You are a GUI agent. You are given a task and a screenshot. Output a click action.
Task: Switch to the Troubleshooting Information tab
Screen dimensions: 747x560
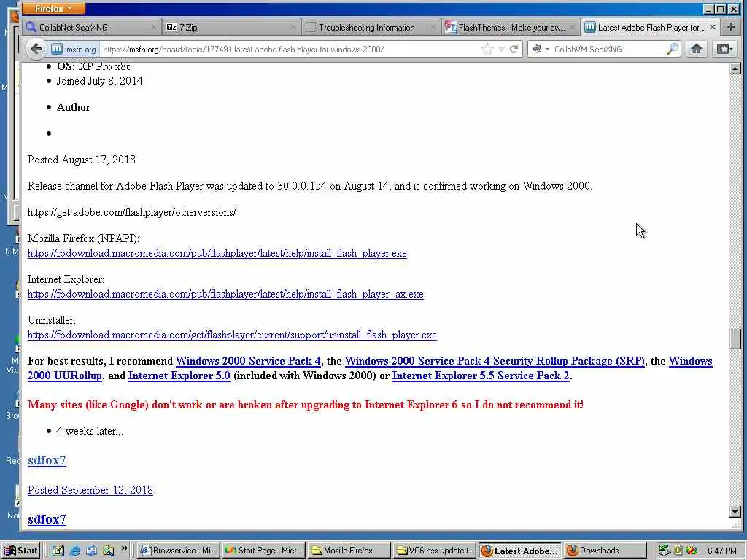click(370, 28)
